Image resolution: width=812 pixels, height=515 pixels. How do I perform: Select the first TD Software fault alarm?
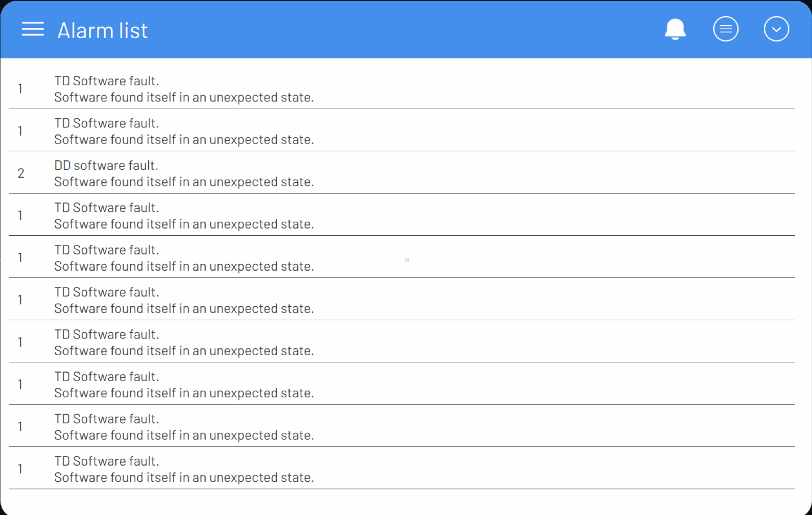106,81
